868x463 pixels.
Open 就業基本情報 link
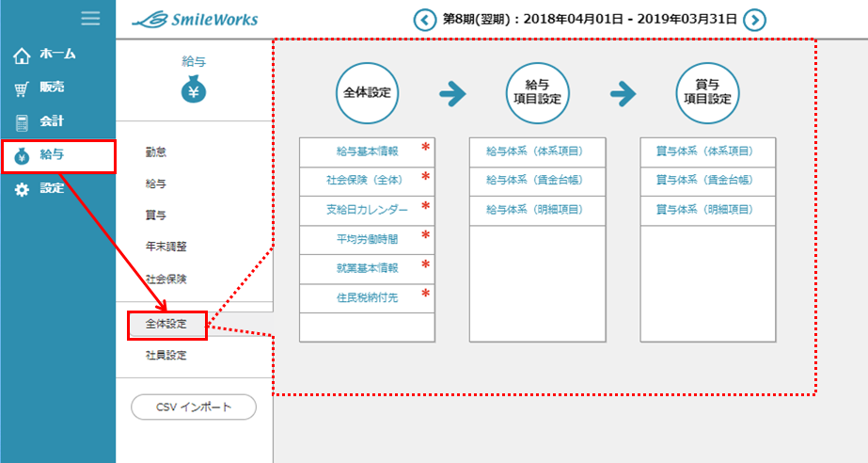367,268
